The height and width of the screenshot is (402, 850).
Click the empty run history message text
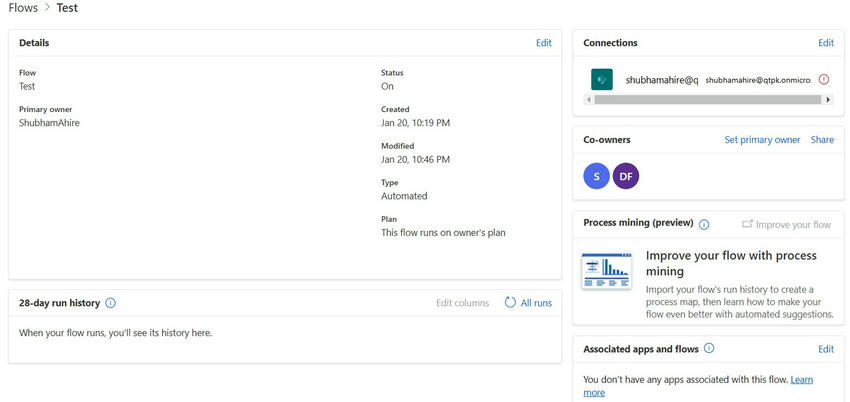point(115,333)
